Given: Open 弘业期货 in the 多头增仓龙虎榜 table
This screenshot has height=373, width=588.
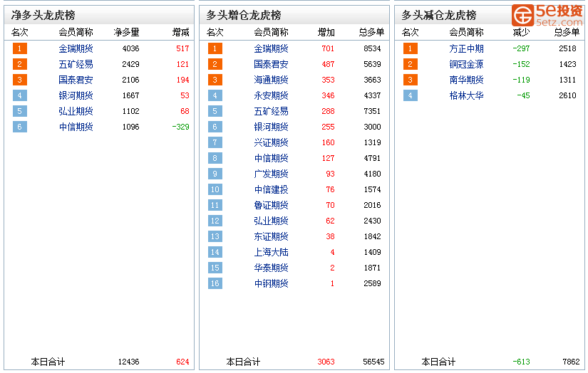Looking at the screenshot, I should 271,221.
